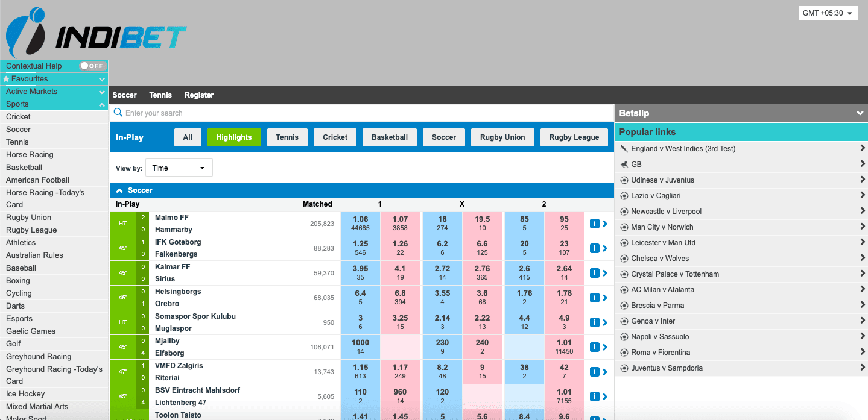Select the Rugby Union in-play filter
The height and width of the screenshot is (420, 868).
[502, 137]
